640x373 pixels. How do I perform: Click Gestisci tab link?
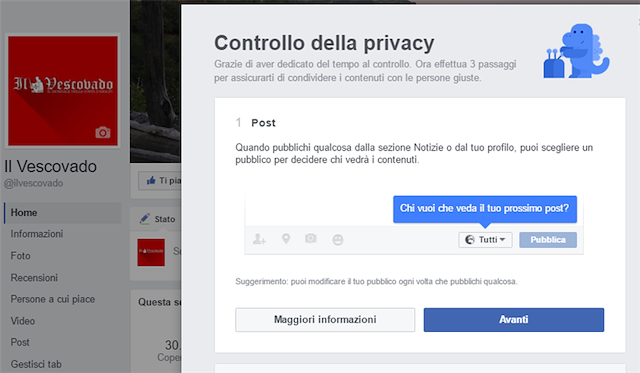(x=36, y=364)
